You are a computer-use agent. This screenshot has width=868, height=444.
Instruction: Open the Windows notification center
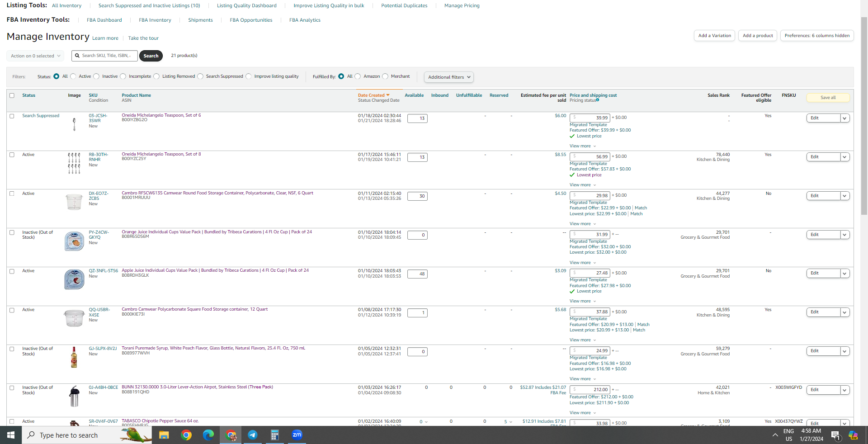coord(835,435)
